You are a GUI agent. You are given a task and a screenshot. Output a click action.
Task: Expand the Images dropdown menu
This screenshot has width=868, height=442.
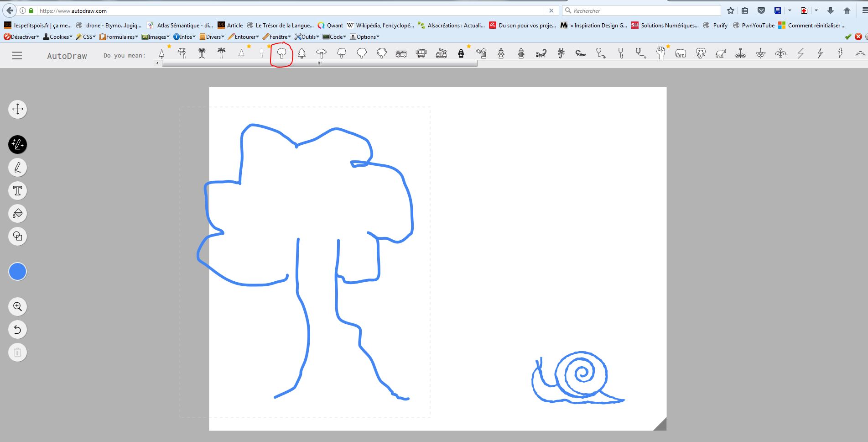(156, 37)
